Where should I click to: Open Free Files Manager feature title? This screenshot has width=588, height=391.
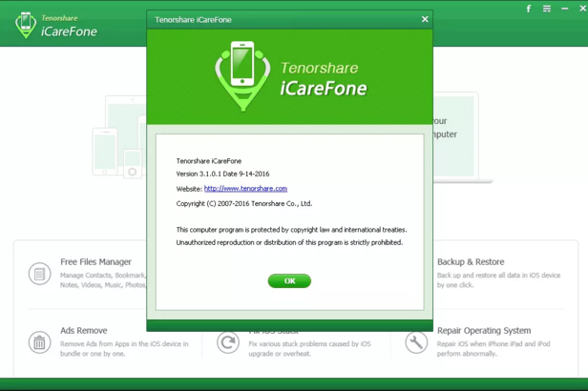pyautogui.click(x=95, y=262)
